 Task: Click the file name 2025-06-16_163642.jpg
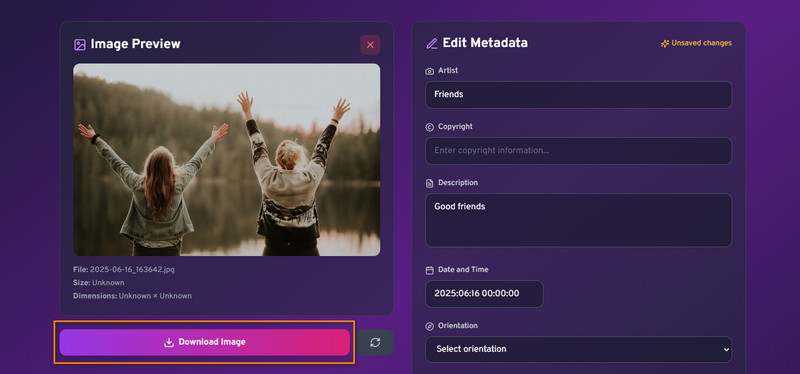[x=132, y=269]
